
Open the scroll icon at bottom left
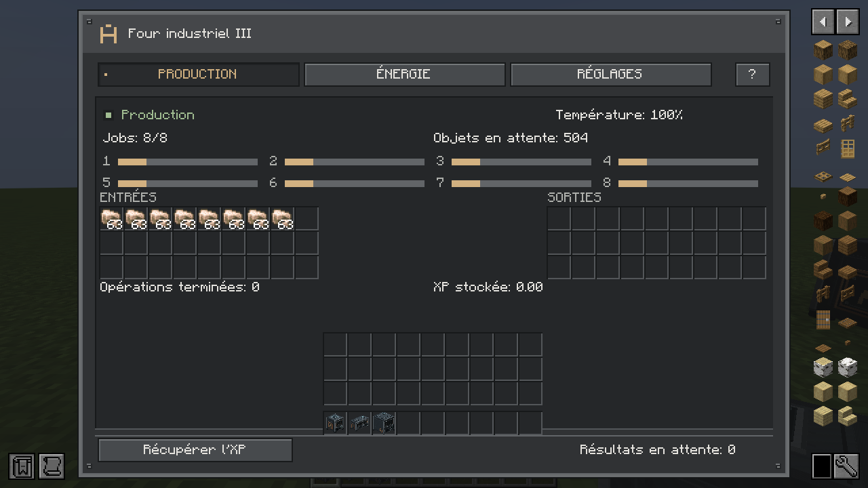point(52,466)
